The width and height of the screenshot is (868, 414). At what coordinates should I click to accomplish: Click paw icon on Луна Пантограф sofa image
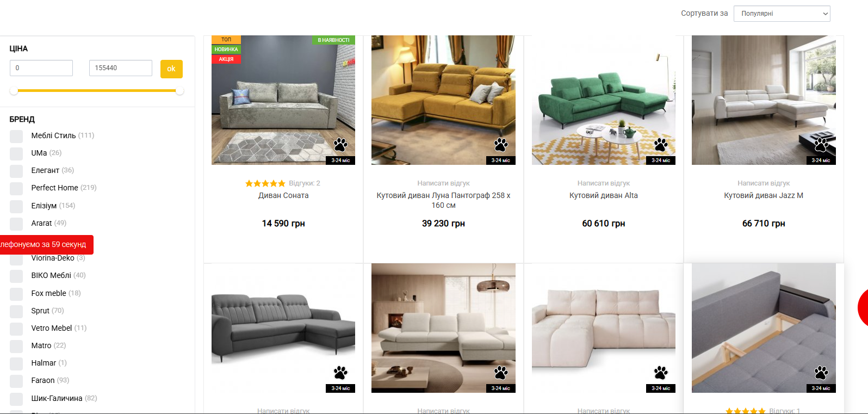pyautogui.click(x=501, y=145)
